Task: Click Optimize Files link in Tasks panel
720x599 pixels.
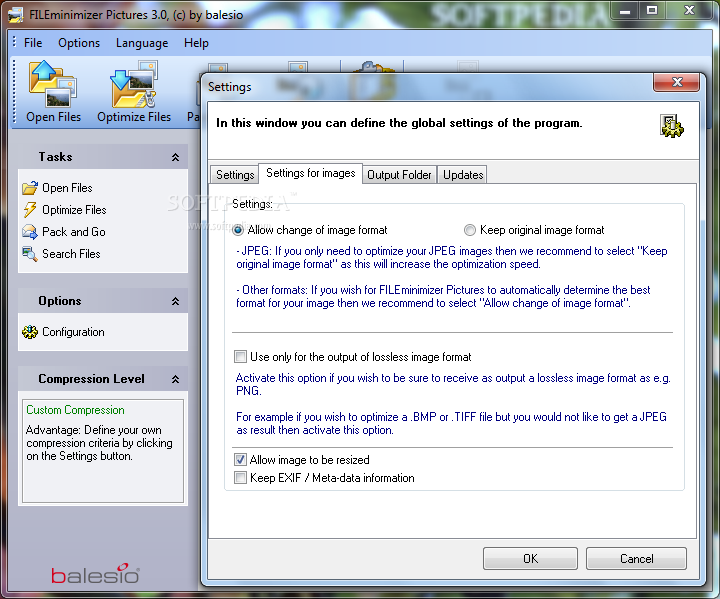Action: pos(74,210)
